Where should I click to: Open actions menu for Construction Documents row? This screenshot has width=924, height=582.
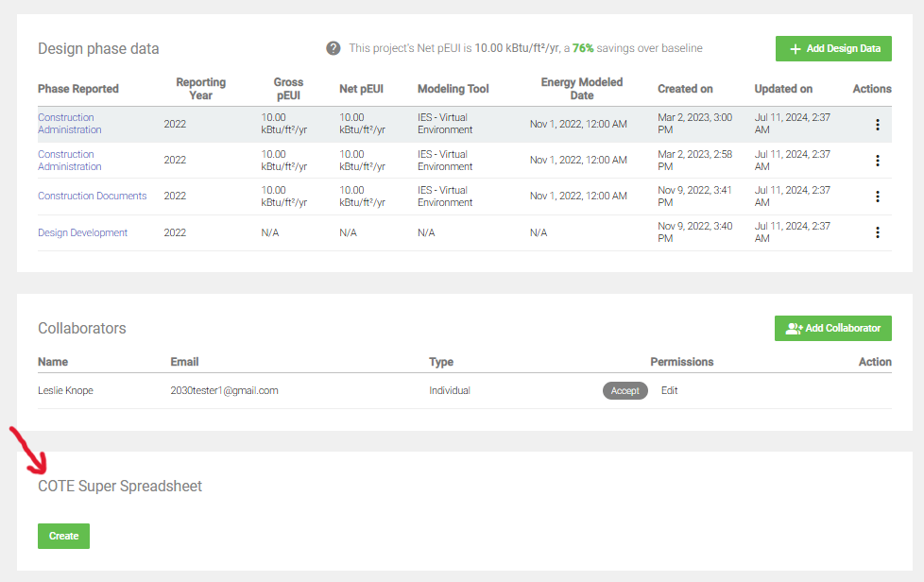pyautogui.click(x=878, y=197)
